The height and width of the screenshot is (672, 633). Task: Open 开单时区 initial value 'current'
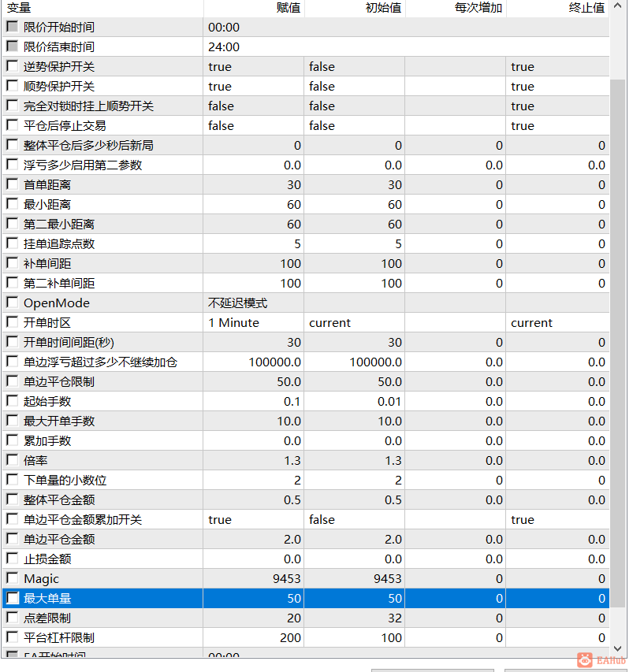point(355,323)
